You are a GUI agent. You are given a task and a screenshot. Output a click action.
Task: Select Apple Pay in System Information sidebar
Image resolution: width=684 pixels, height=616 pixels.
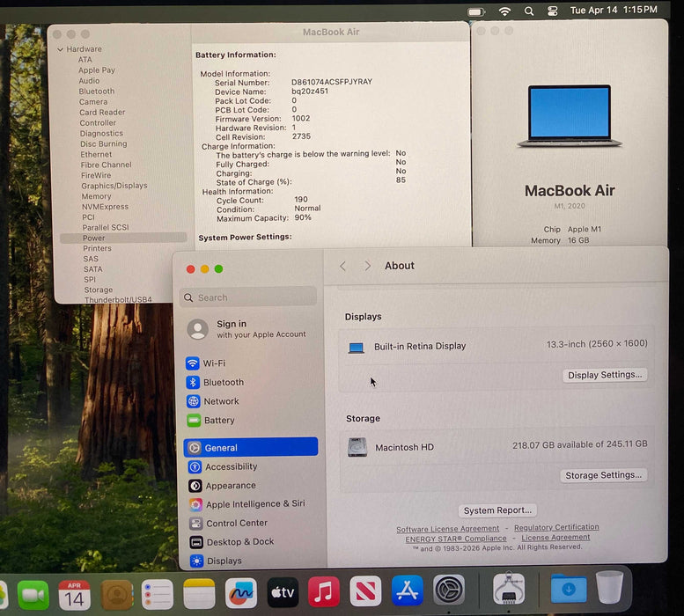(97, 70)
